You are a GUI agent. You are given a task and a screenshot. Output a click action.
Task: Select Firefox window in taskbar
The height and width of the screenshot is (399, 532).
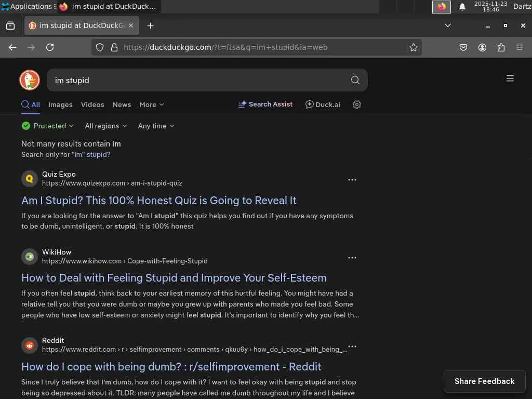(x=109, y=6)
